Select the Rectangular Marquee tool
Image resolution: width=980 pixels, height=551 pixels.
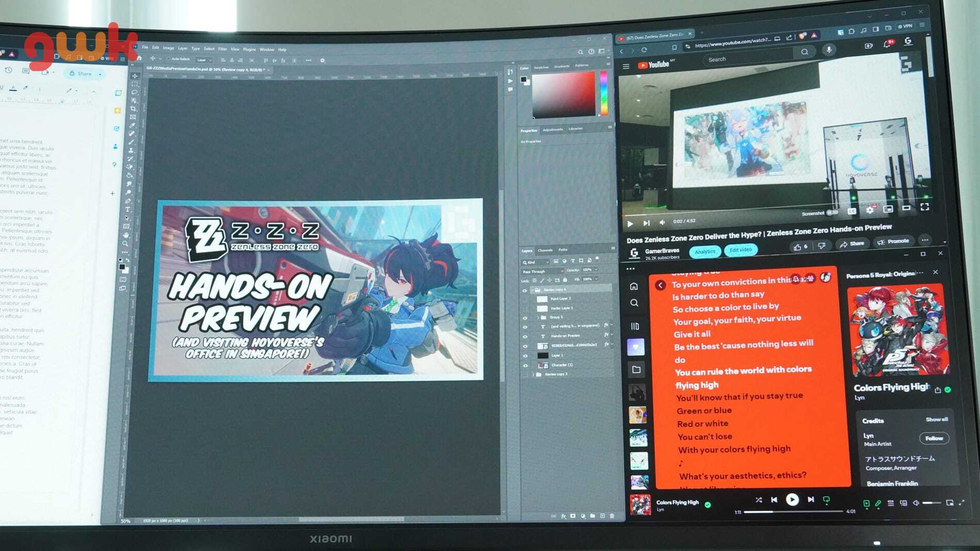135,84
